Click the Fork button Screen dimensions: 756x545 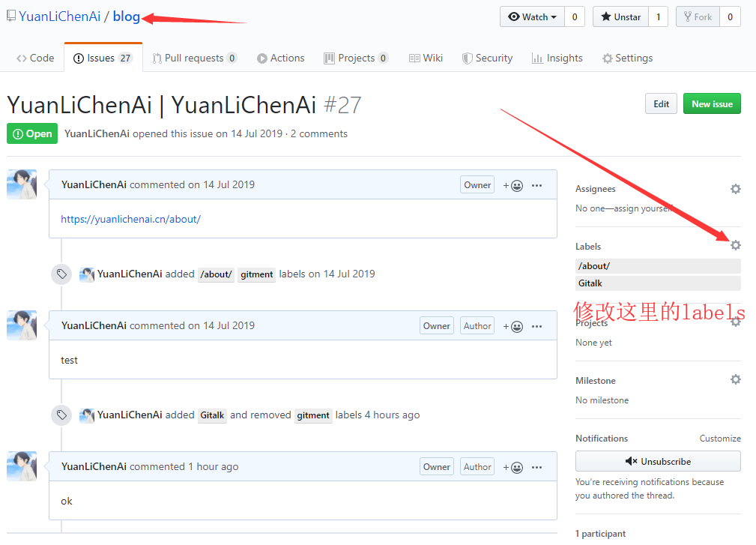point(698,16)
